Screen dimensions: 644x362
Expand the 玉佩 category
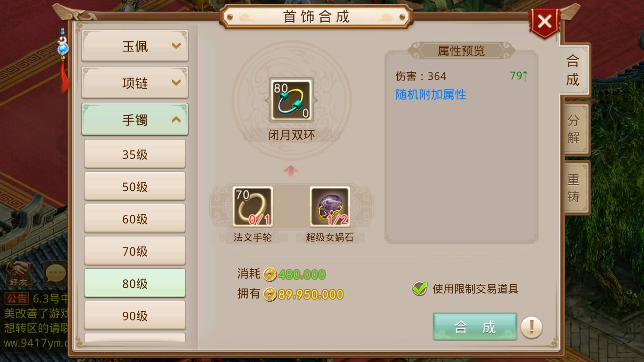point(135,46)
